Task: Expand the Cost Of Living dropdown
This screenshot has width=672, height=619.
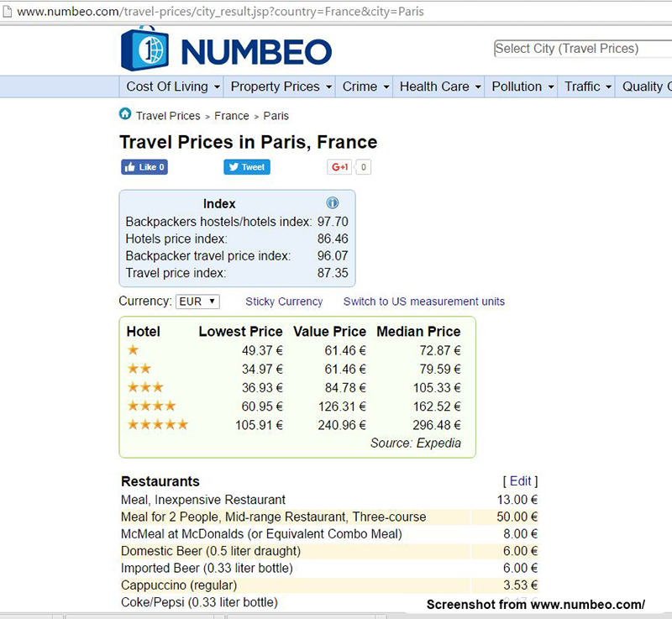Action: click(x=171, y=87)
